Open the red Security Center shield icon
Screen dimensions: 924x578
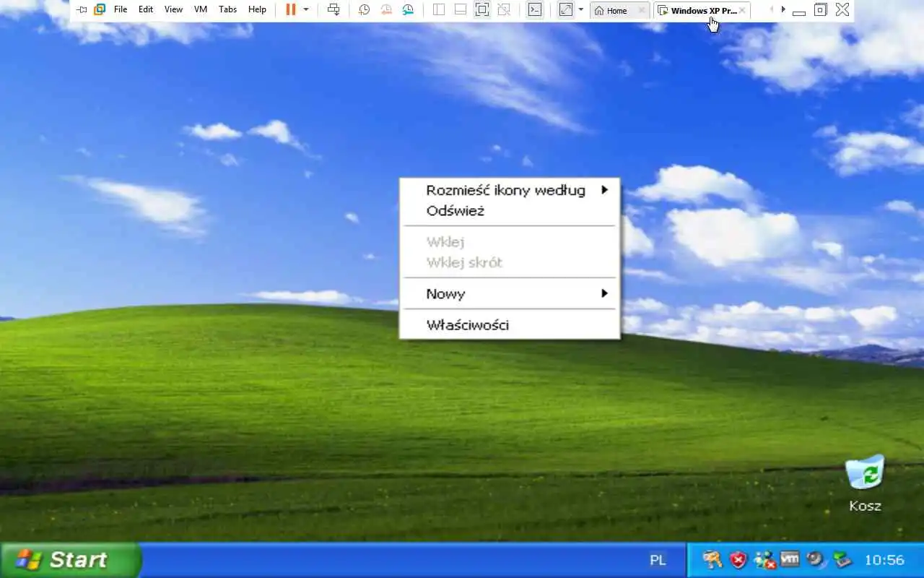[738, 560]
